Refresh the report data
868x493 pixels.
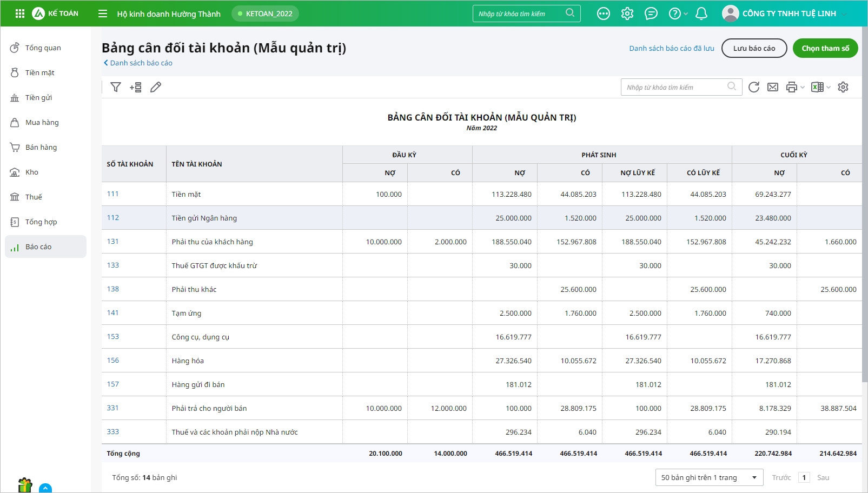[x=754, y=87]
